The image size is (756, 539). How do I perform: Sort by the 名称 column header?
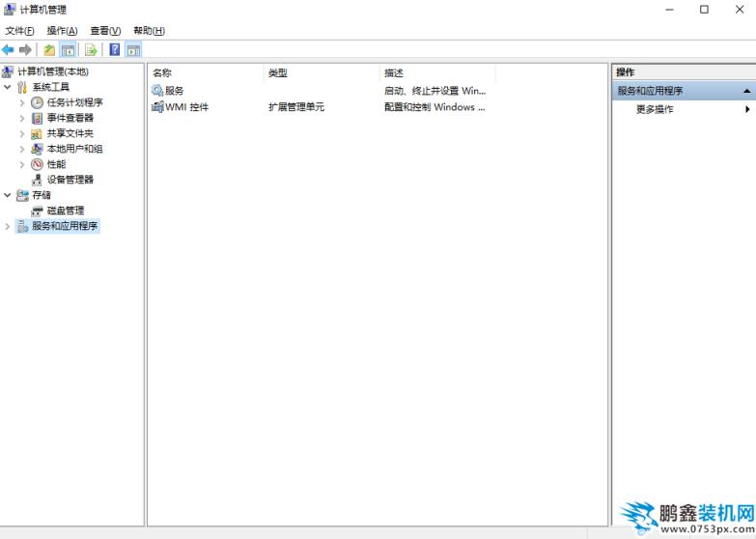tap(206, 72)
